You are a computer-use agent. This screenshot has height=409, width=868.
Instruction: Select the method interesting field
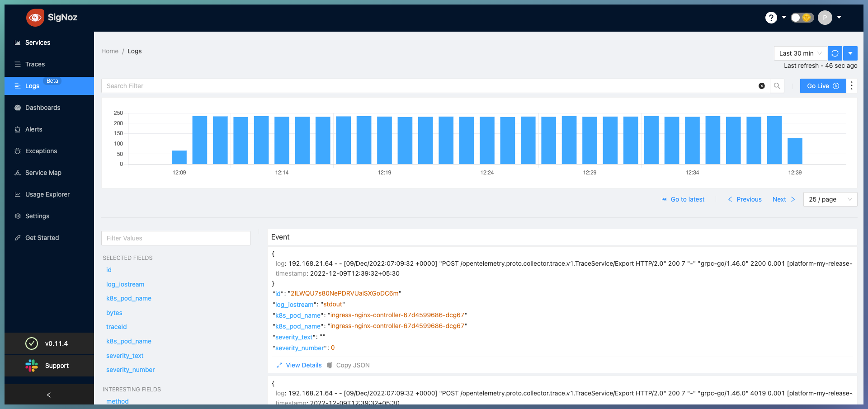(x=118, y=401)
